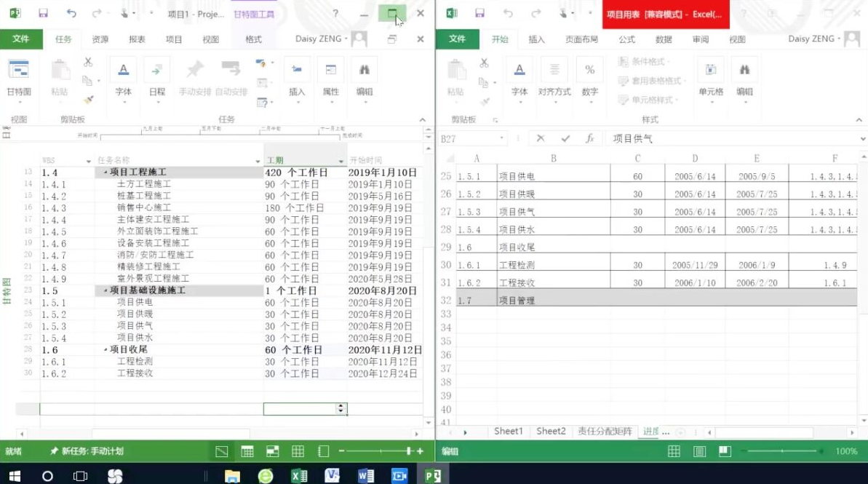The height and width of the screenshot is (484, 868).
Task: Open the Gantt chart view button in Project
Action: tap(19, 80)
